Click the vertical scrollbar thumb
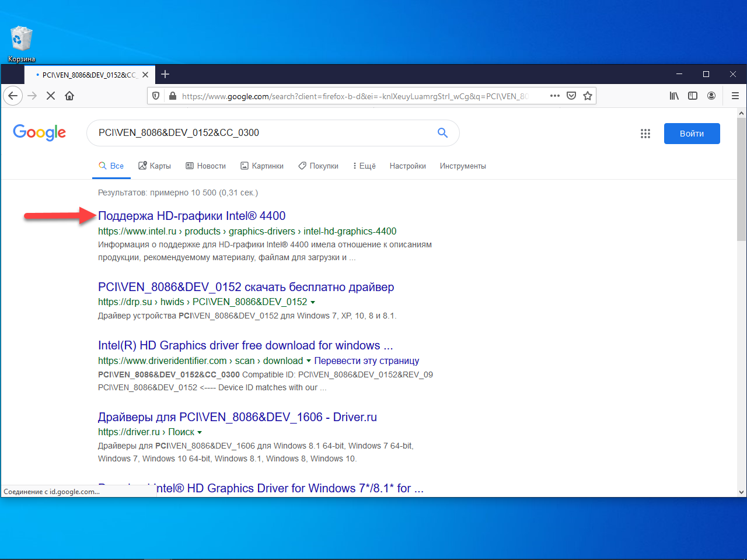This screenshot has width=747, height=560. 742,180
